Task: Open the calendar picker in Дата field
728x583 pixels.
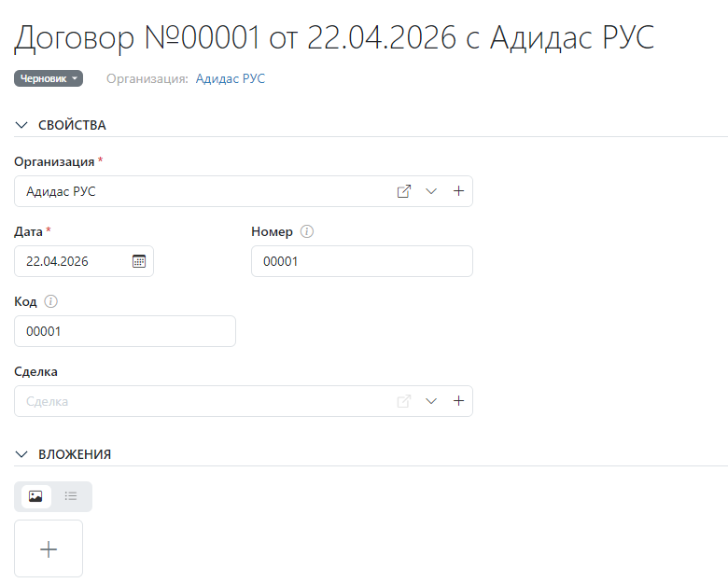Action: [x=139, y=261]
